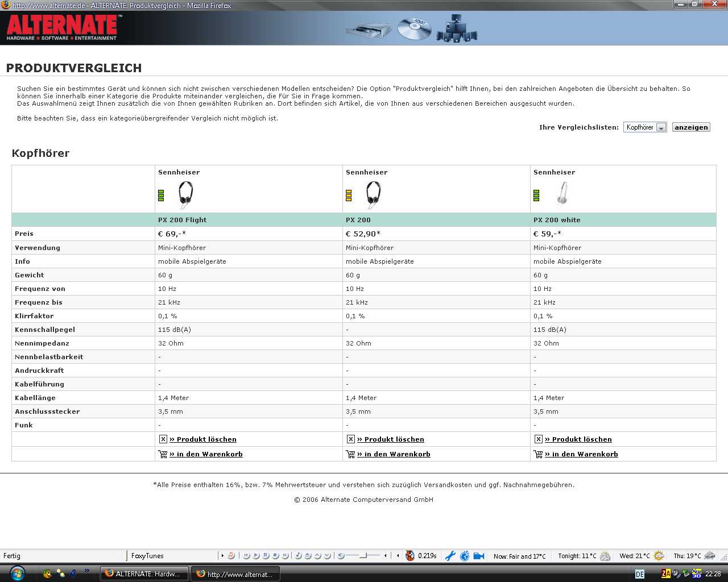The image size is (728, 582).
Task: Click the PX 200 white product name
Action: 557,220
